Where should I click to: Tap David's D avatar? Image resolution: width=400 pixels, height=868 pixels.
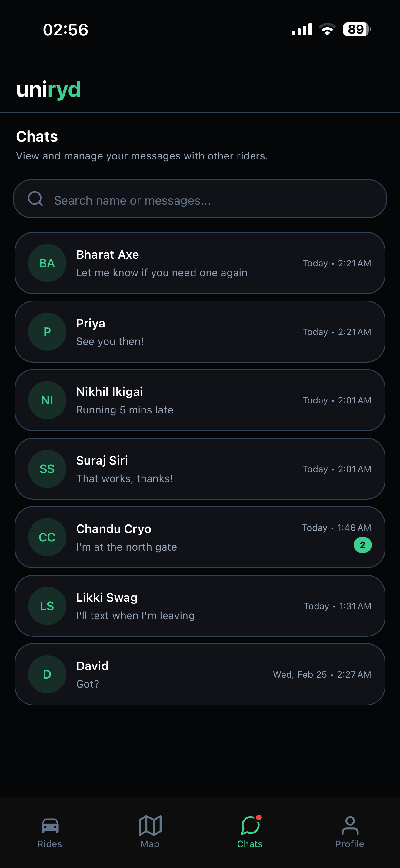point(47,674)
